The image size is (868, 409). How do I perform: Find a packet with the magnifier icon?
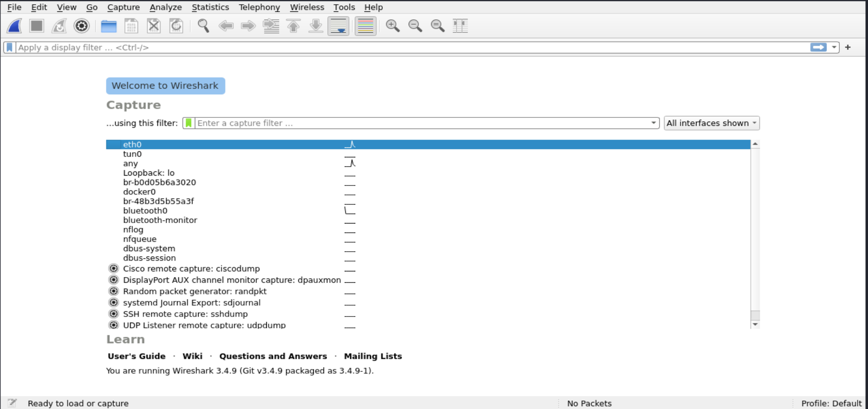point(203,26)
